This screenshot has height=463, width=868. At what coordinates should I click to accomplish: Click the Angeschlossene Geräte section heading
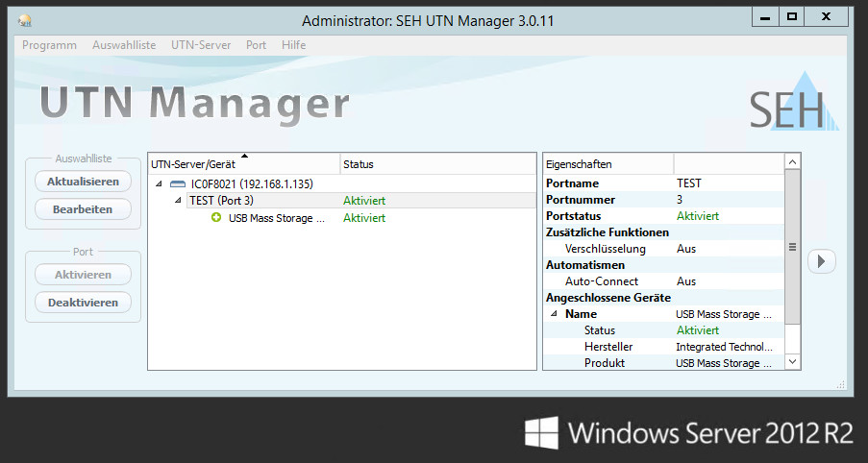coord(608,298)
